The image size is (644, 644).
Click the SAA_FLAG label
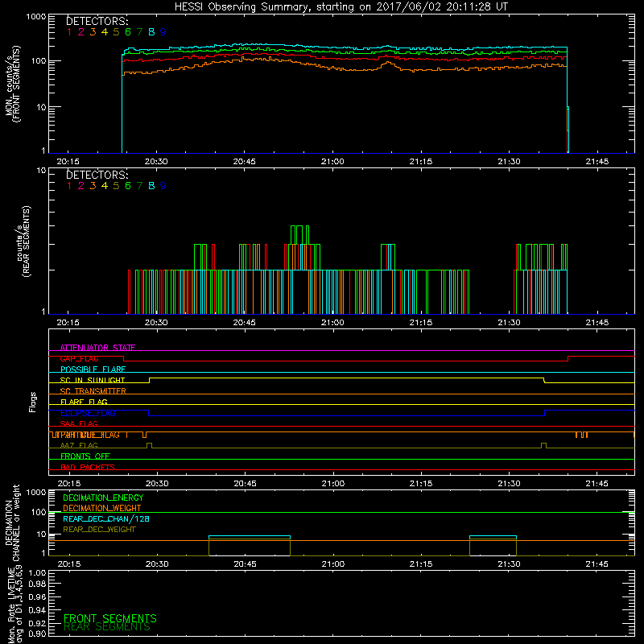(79, 423)
